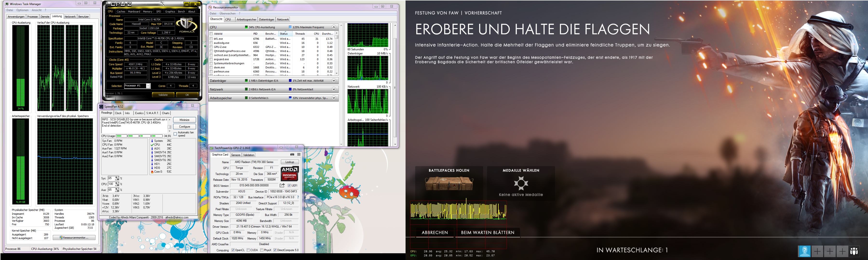Screen dimensions: 868x260
Task: Expand the Datenträger section in Ressourcenmonitor
Action: point(334,81)
